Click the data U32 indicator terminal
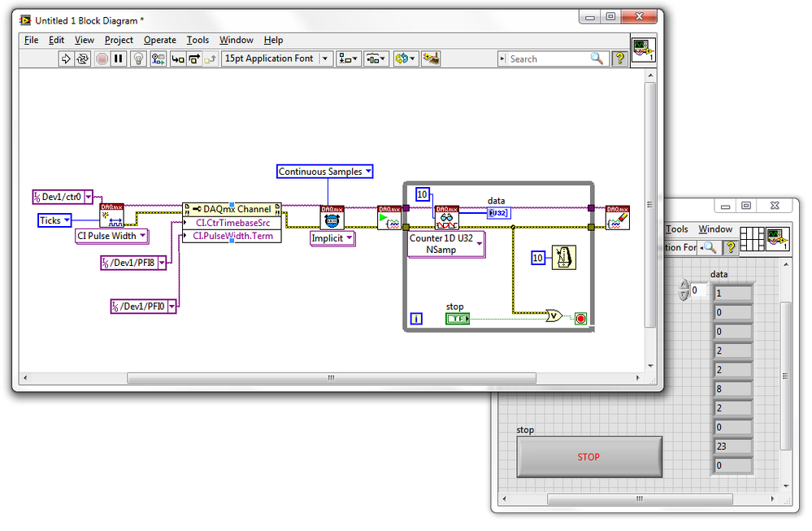812x531 pixels. tap(499, 213)
